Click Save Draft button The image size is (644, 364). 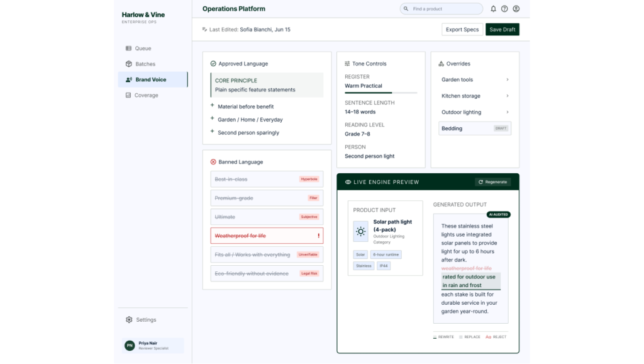(x=502, y=29)
